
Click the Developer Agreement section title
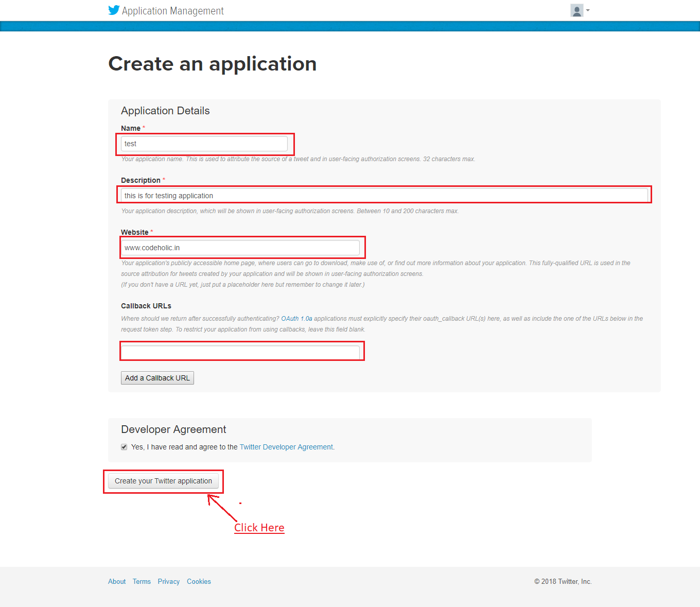point(173,429)
